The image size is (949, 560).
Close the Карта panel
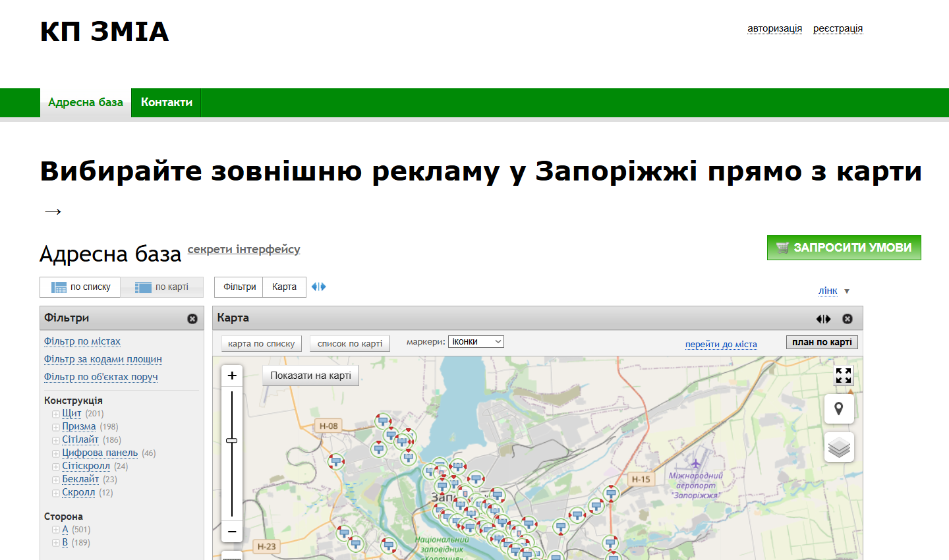(848, 319)
